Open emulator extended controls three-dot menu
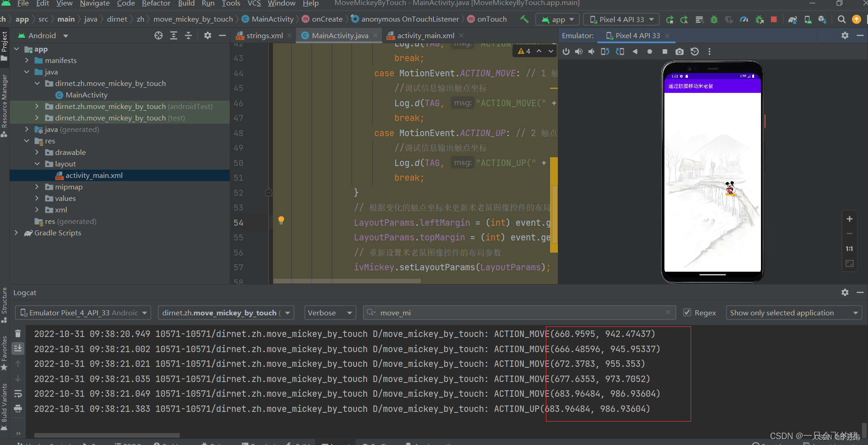This screenshot has width=868, height=445. [x=709, y=51]
